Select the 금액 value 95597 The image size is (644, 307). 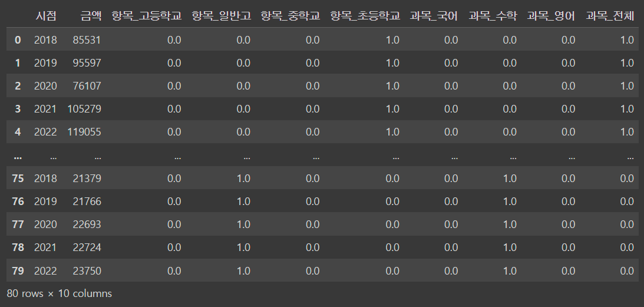[x=87, y=63]
